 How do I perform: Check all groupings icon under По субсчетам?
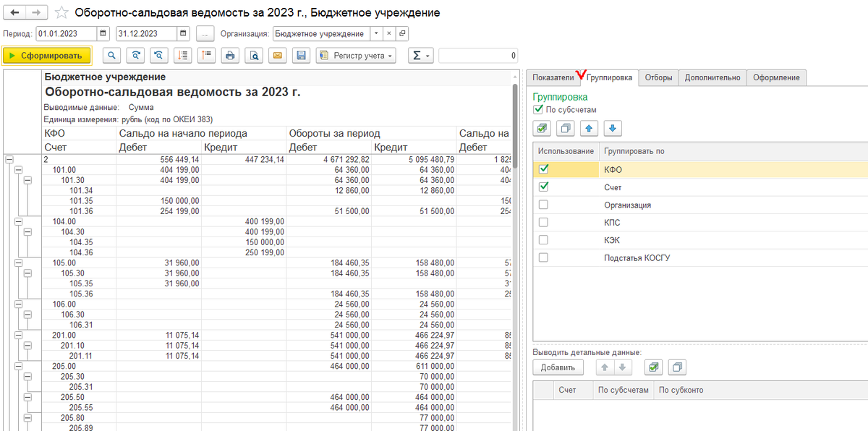click(x=542, y=129)
